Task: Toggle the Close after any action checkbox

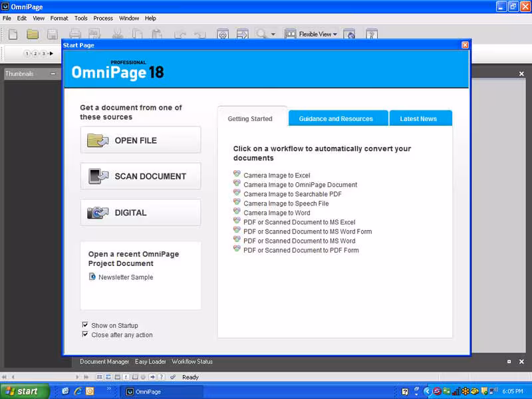Action: click(x=85, y=334)
